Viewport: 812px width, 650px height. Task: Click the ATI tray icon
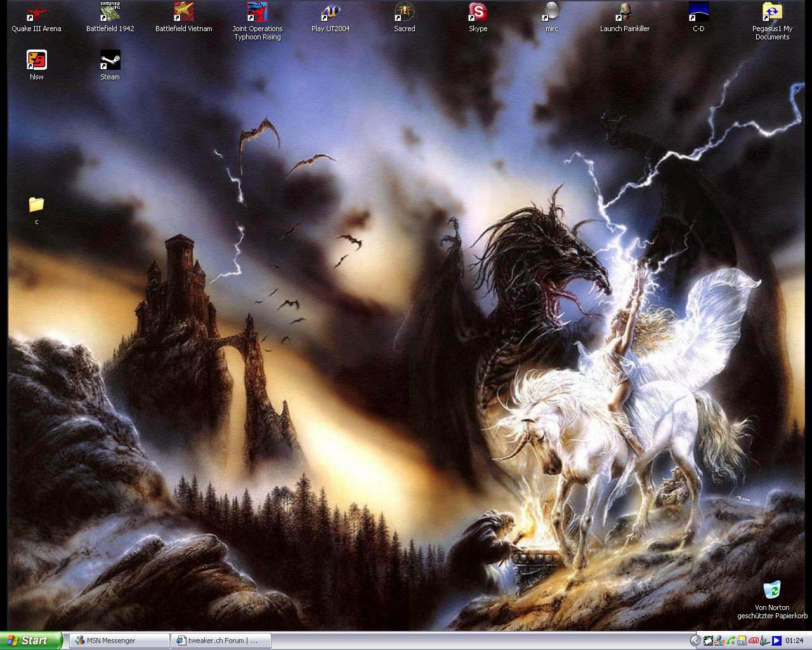754,640
